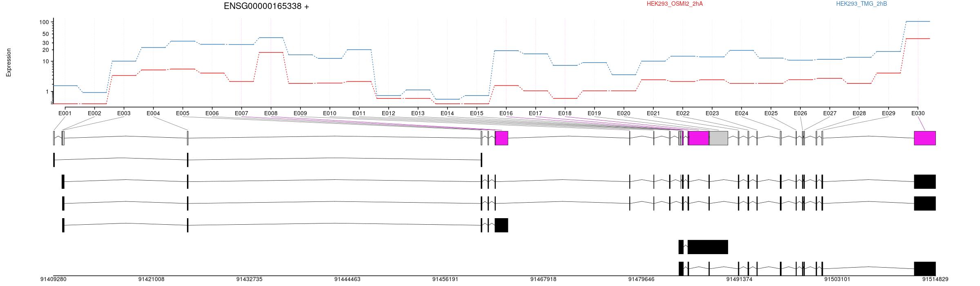Click the exon label E015
The image size is (980, 286).
[x=477, y=113]
